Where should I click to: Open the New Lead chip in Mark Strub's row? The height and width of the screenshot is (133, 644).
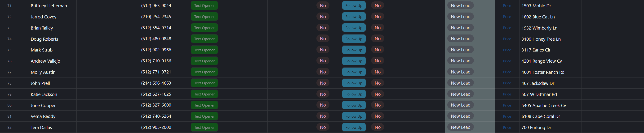click(x=460, y=50)
